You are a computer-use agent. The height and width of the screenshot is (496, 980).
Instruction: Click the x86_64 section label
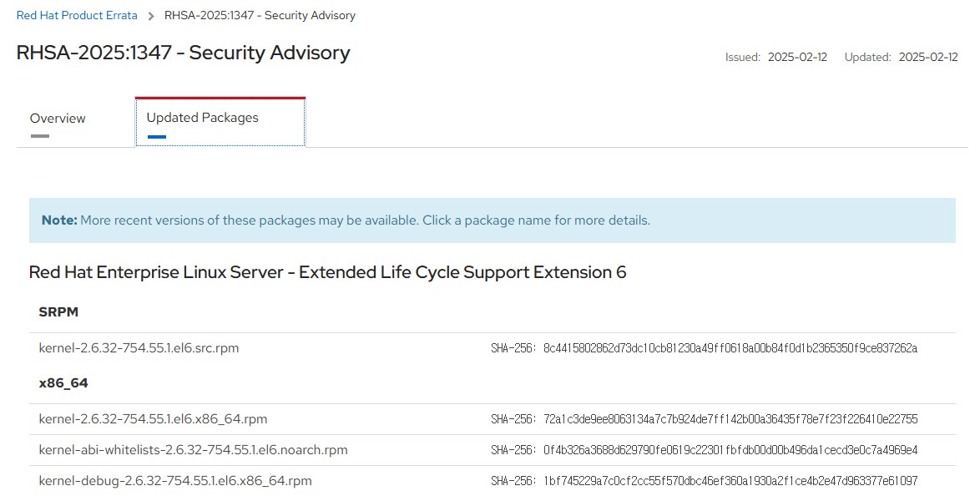[63, 382]
